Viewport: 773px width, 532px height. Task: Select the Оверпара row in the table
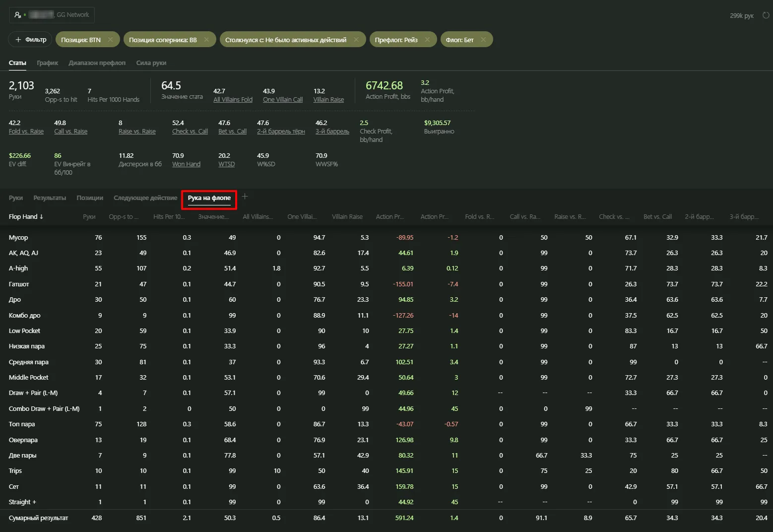click(23, 440)
